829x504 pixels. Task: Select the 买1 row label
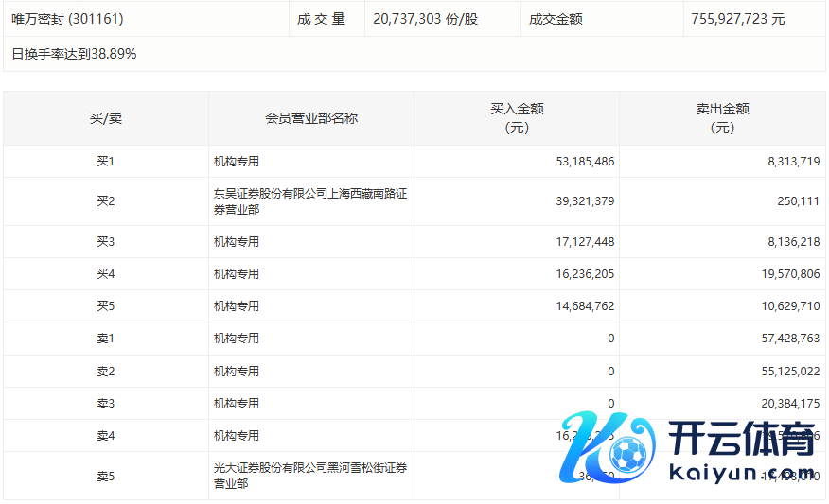(x=106, y=162)
